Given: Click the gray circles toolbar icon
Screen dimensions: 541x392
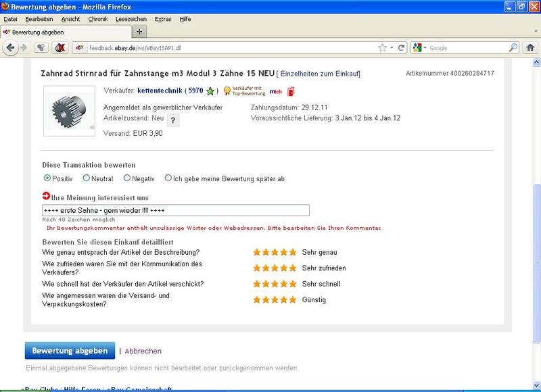Looking at the screenshot, I should pos(41,47).
